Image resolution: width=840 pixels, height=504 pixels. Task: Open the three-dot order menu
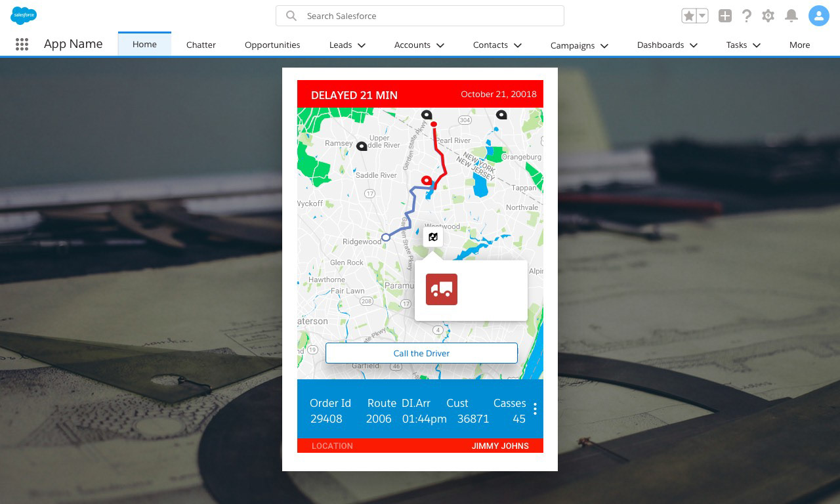[x=535, y=409]
